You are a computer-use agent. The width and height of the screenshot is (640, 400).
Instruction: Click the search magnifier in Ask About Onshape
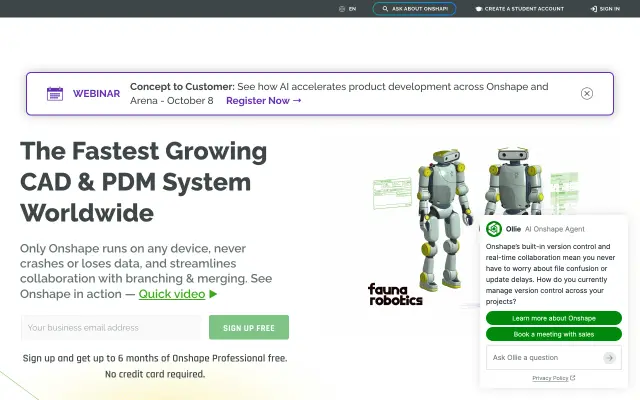click(x=385, y=9)
